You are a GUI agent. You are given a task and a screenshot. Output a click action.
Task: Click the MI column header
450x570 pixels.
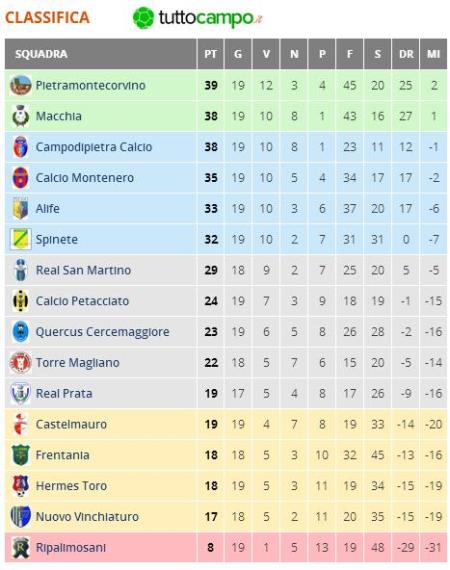point(433,54)
